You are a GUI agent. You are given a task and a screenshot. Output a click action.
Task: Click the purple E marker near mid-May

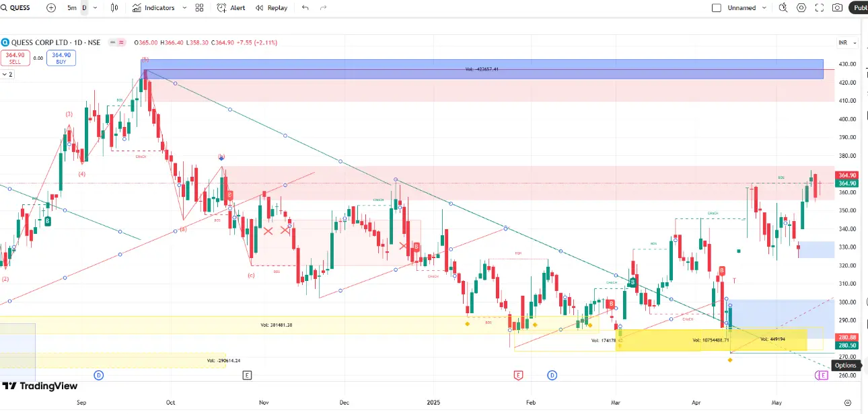coord(823,375)
